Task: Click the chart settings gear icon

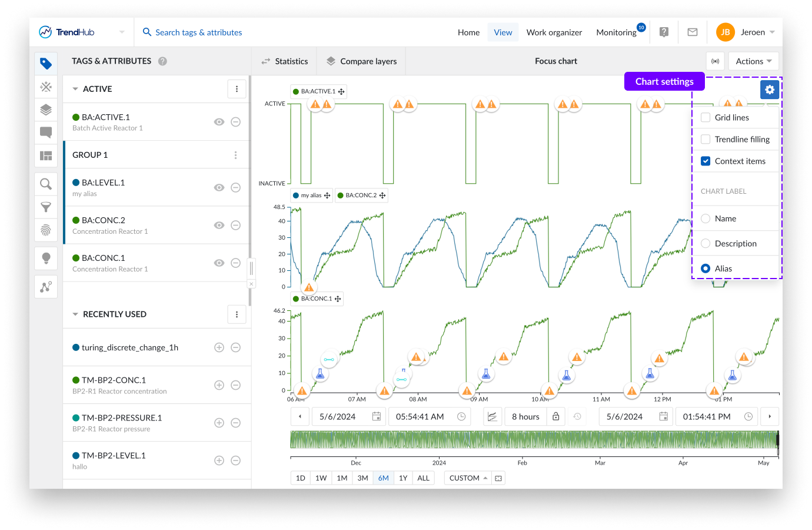Action: (770, 90)
